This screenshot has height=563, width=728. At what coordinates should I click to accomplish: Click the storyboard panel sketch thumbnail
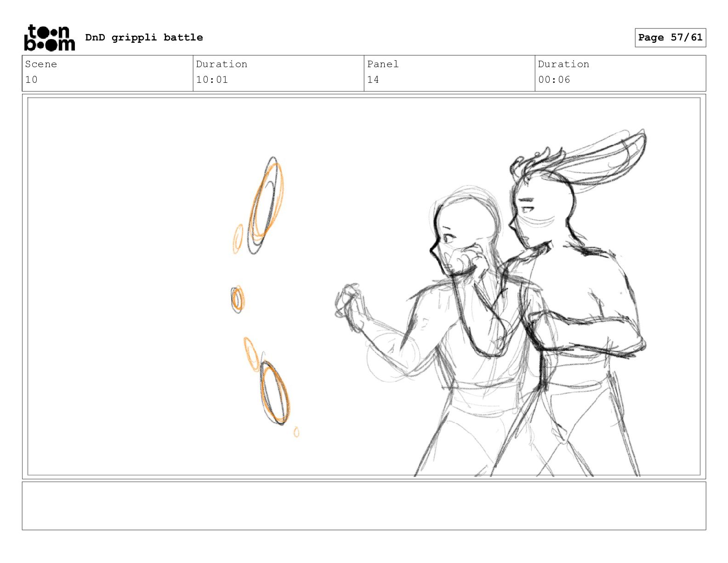click(x=364, y=287)
